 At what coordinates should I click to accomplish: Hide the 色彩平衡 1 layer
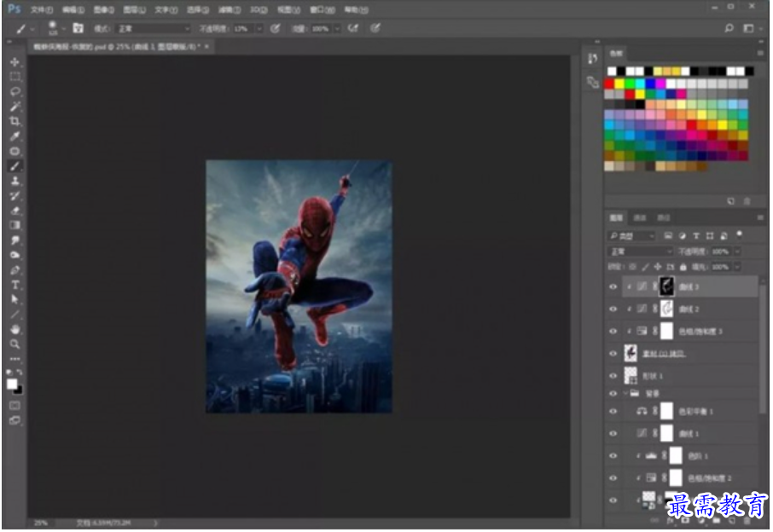[x=613, y=411]
